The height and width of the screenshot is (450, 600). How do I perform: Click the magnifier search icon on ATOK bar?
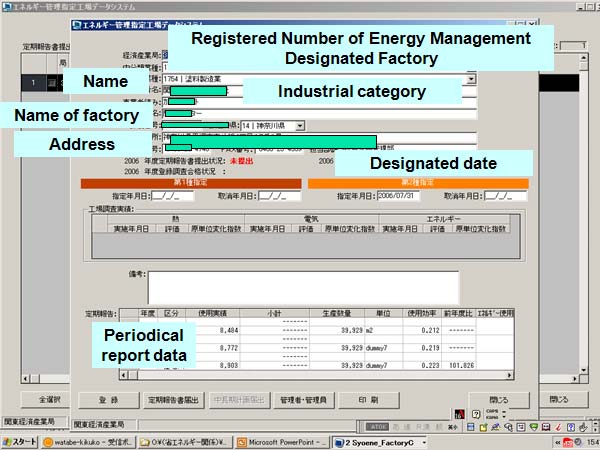(x=508, y=427)
